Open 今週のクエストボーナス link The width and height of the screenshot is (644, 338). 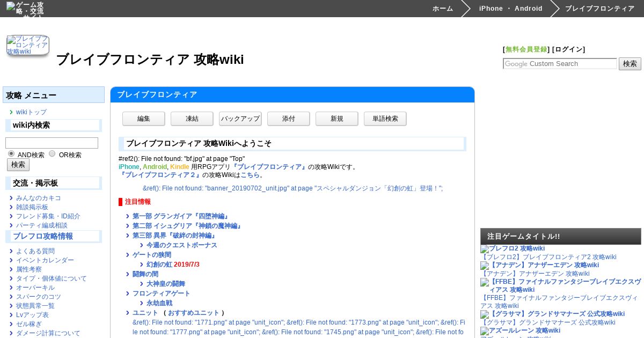point(182,245)
